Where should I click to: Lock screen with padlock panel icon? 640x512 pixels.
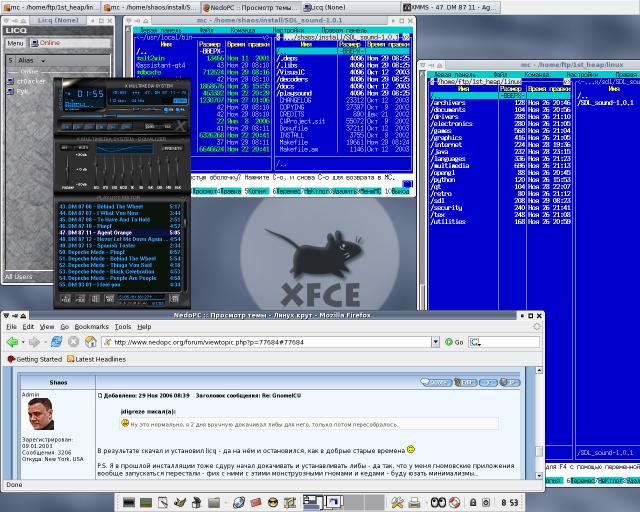(x=473, y=502)
